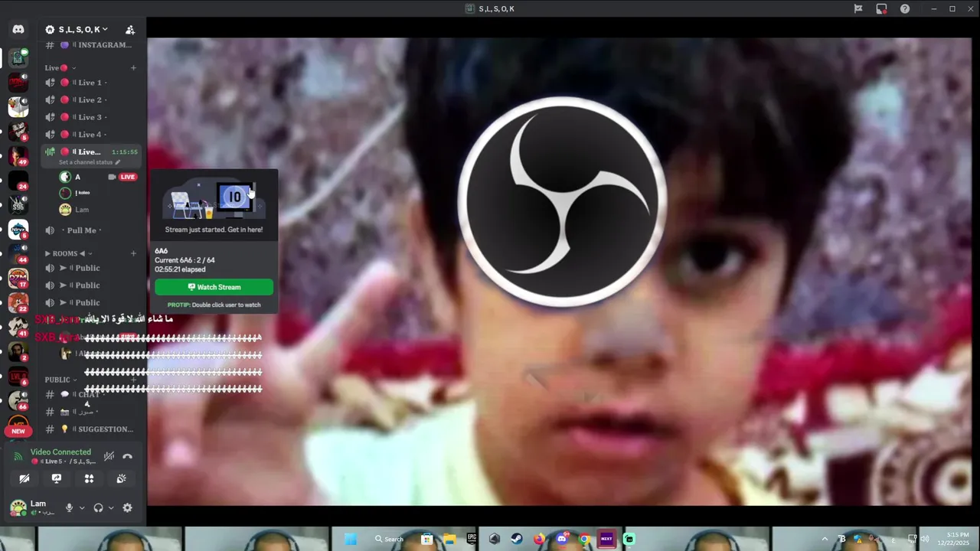Screen dimensions: 980x551
Task: Open the server icon with badge 66
Action: tap(18, 400)
